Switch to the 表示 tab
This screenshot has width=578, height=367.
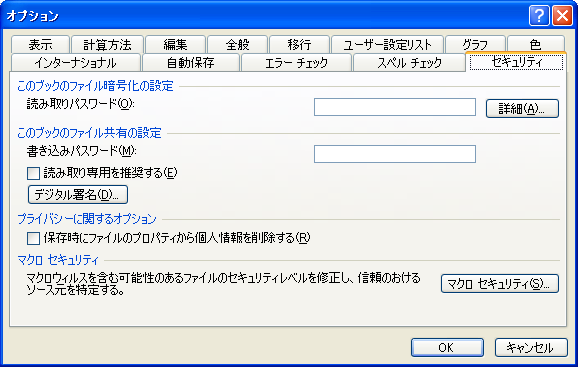click(41, 45)
